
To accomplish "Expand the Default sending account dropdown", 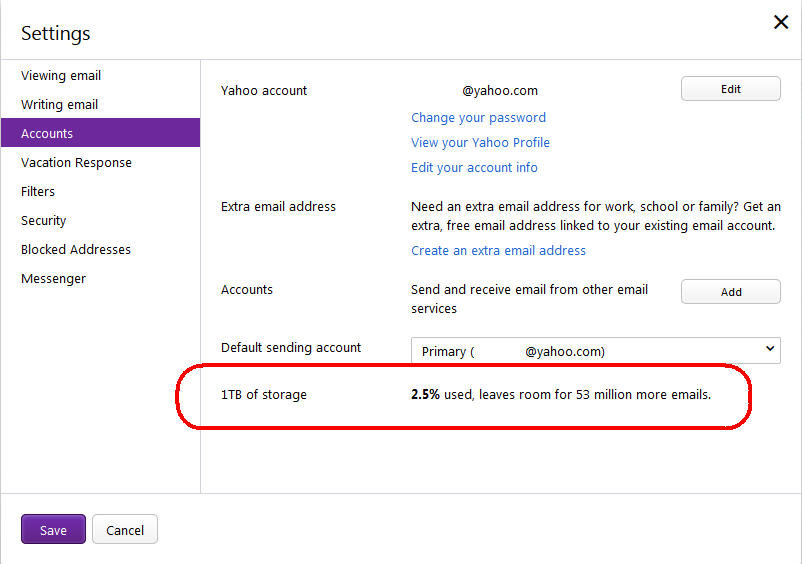I will click(x=595, y=351).
